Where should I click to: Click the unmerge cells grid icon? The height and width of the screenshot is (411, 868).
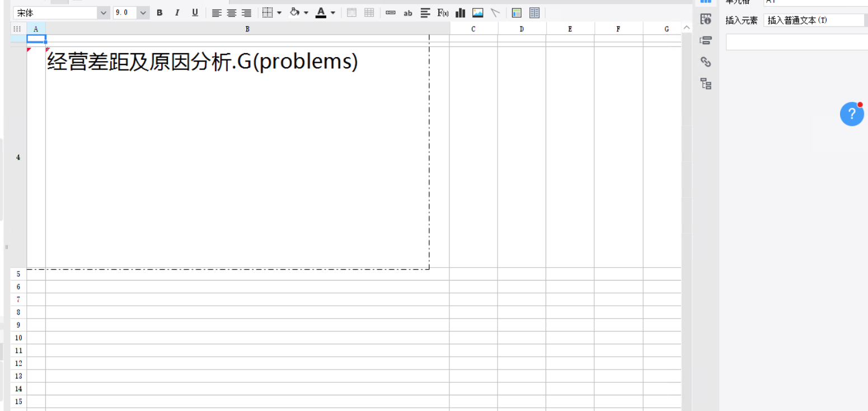[x=369, y=12]
